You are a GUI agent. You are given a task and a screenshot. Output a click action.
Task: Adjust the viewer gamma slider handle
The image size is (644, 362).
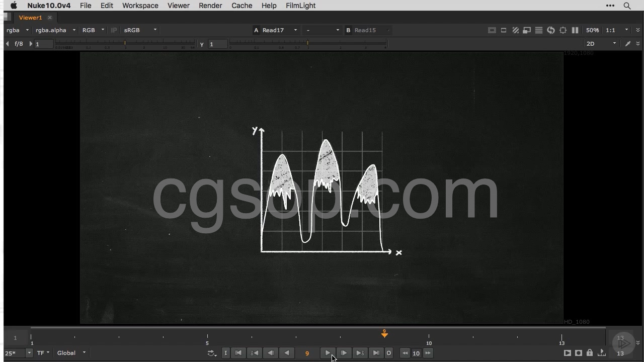[x=307, y=44]
